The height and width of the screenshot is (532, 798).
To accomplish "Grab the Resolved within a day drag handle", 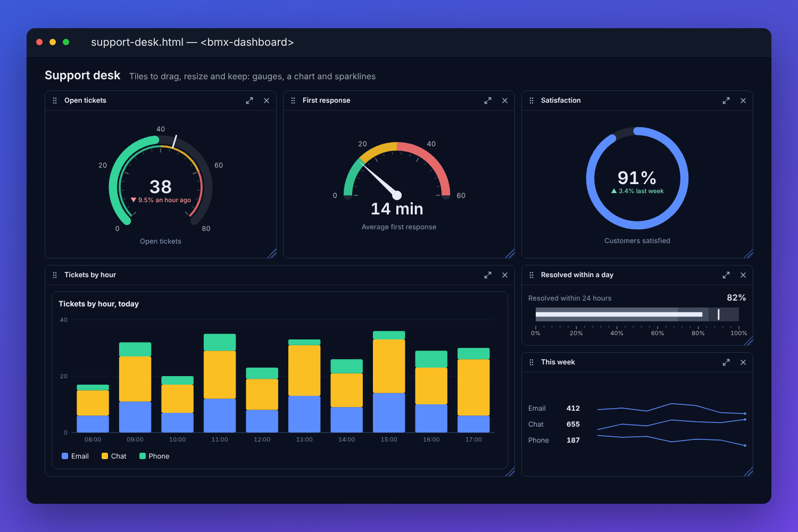I will pos(531,275).
